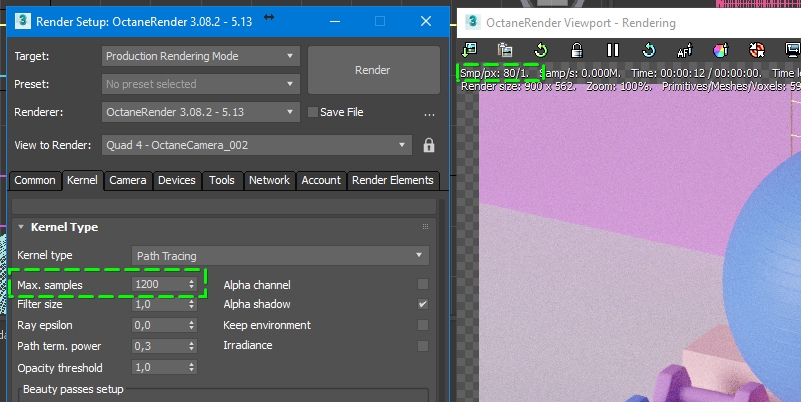Screen dimensions: 801x402
Task: Open the Account tab
Action: 321,180
